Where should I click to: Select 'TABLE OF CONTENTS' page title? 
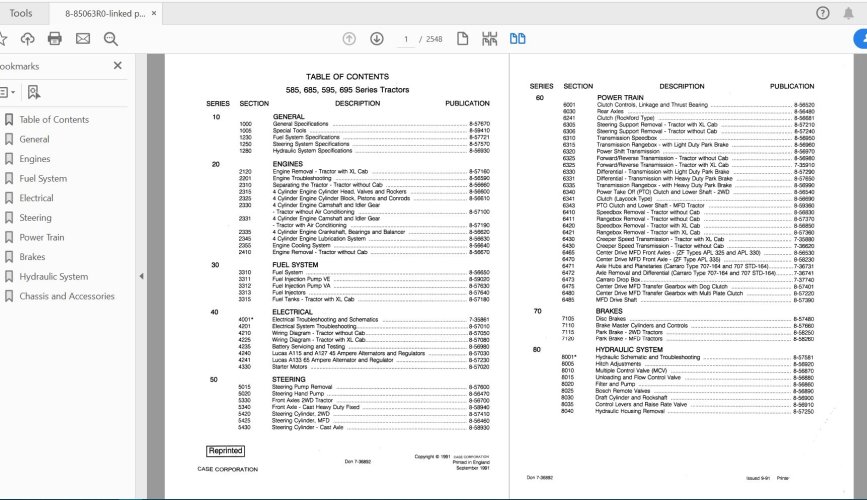347,76
